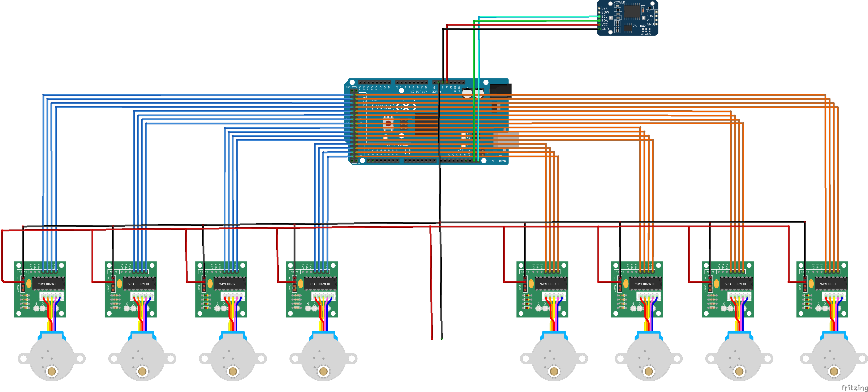Click the DS3231 chip on the ZS-042 RTC module
This screenshot has height=392, width=868.
click(x=632, y=11)
